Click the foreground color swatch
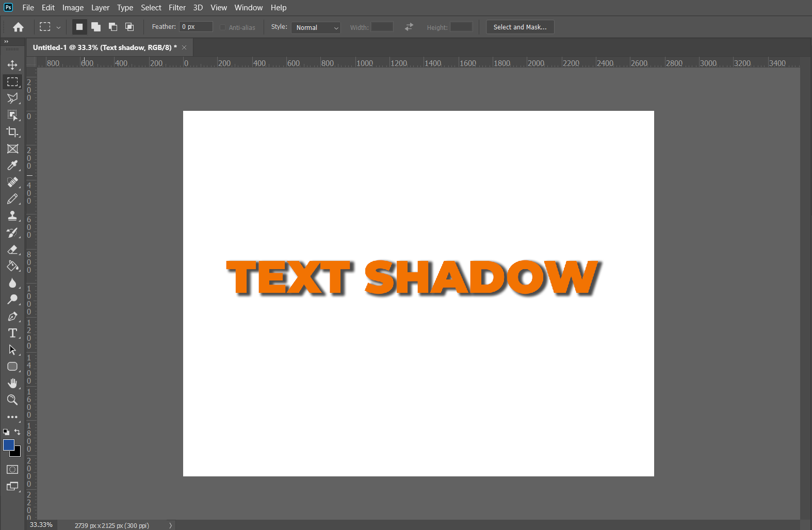Viewport: 812px width, 530px height. point(8,445)
